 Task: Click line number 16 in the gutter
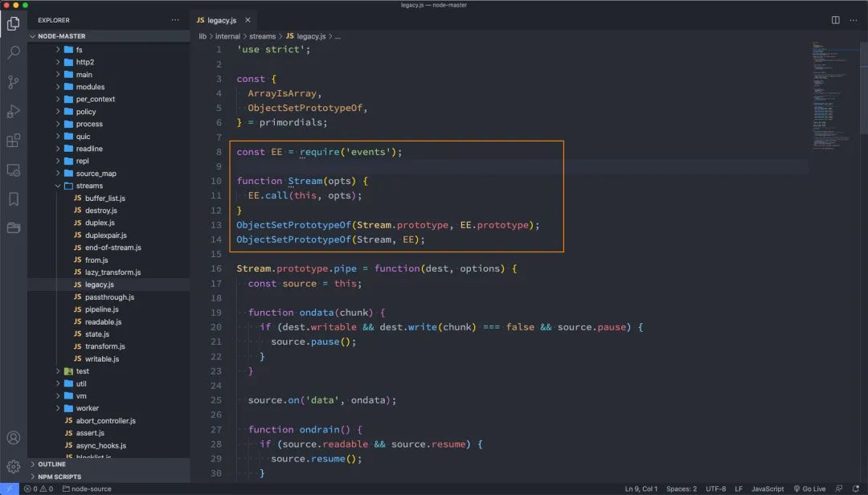pyautogui.click(x=216, y=268)
